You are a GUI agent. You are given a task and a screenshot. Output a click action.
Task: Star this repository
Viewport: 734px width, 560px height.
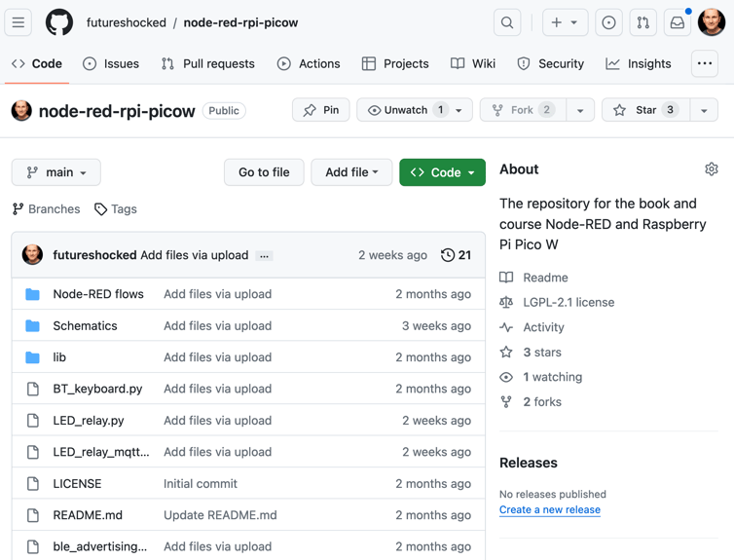pyautogui.click(x=646, y=110)
